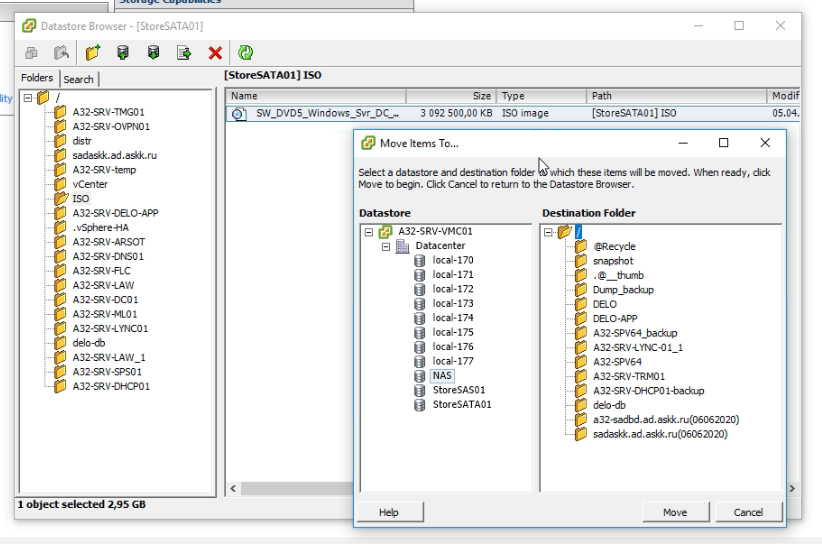
Task: Select the .vSphere-HA folder
Action: coord(100,227)
